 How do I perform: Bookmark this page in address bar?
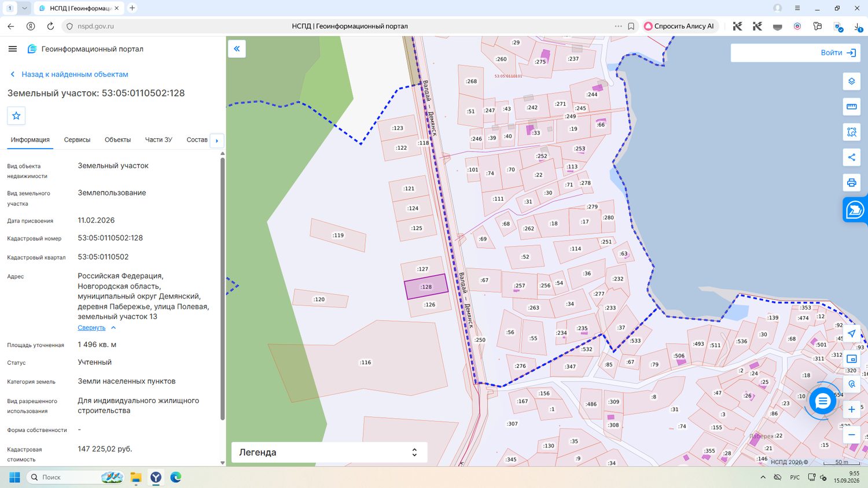(631, 26)
